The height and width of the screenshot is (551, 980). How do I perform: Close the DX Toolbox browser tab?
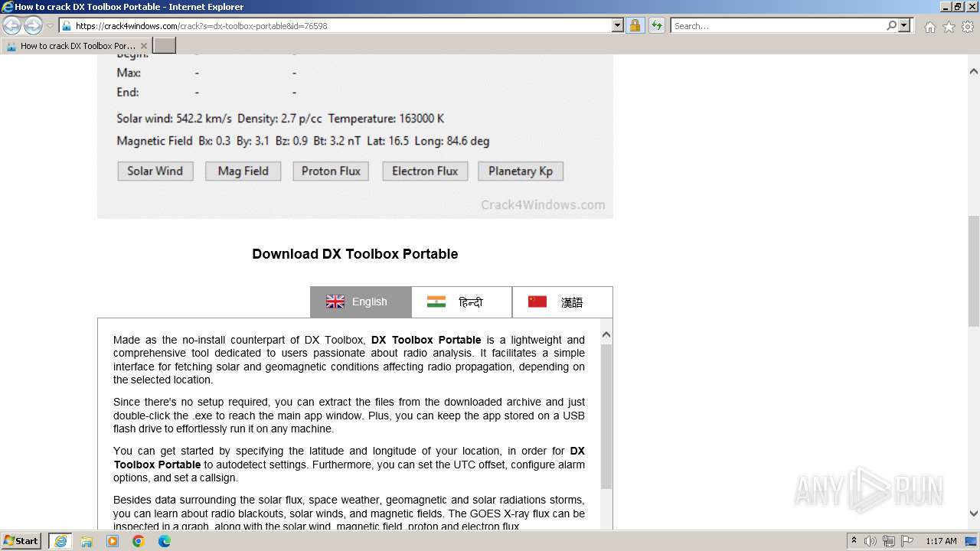(x=144, y=46)
